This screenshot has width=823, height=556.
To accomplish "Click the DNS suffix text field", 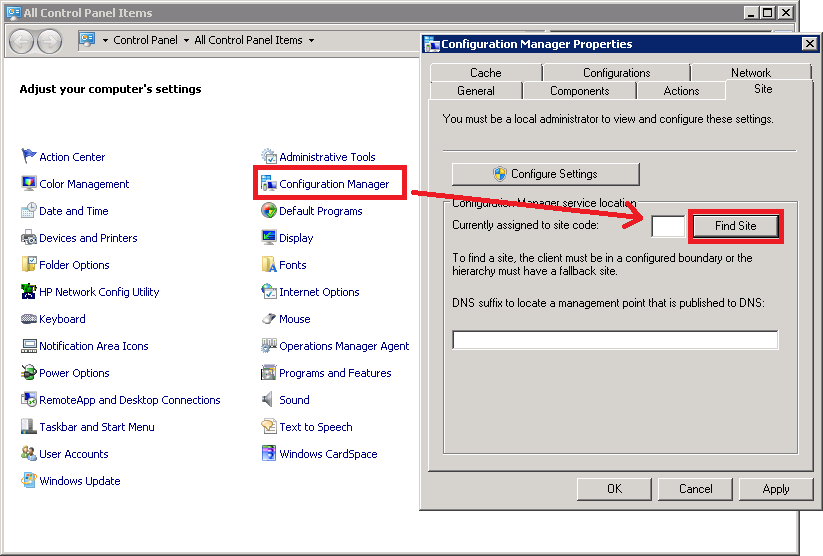I will [615, 340].
